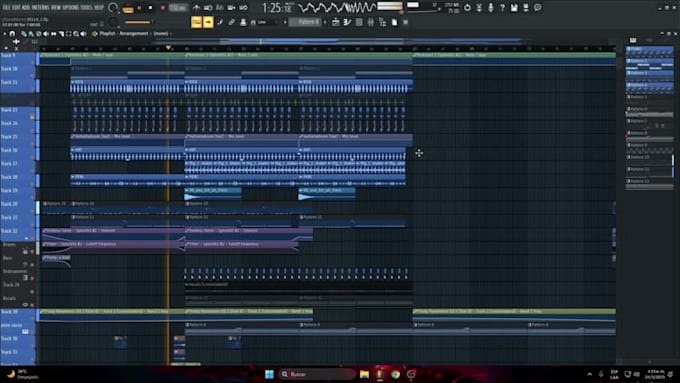
Task: Click the stamp icon beside the link icon
Action: pyautogui.click(x=243, y=22)
